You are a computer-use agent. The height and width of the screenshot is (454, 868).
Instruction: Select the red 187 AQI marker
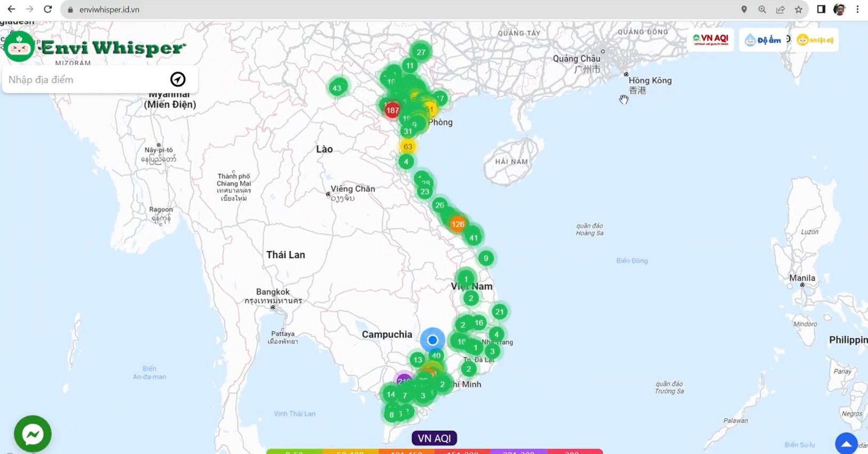tap(392, 110)
